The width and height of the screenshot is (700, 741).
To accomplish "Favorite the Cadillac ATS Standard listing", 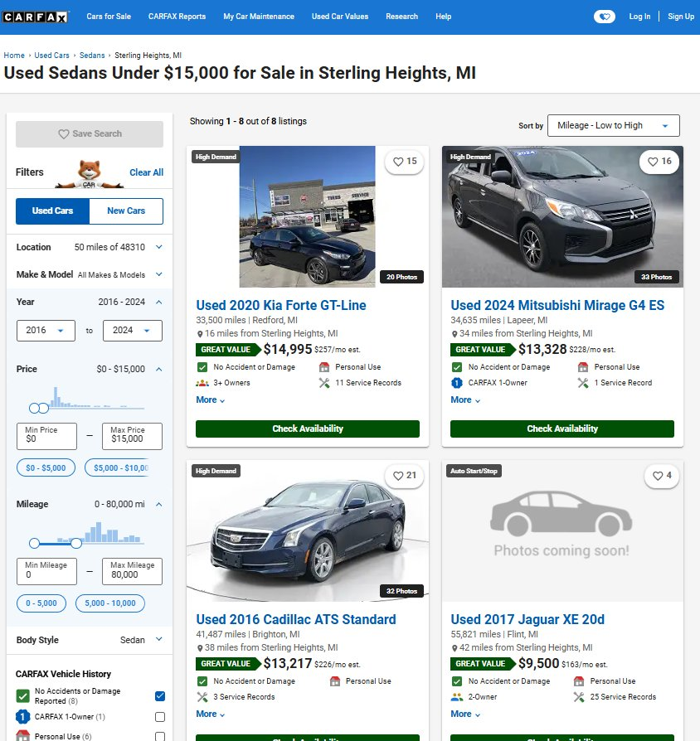I will click(405, 476).
